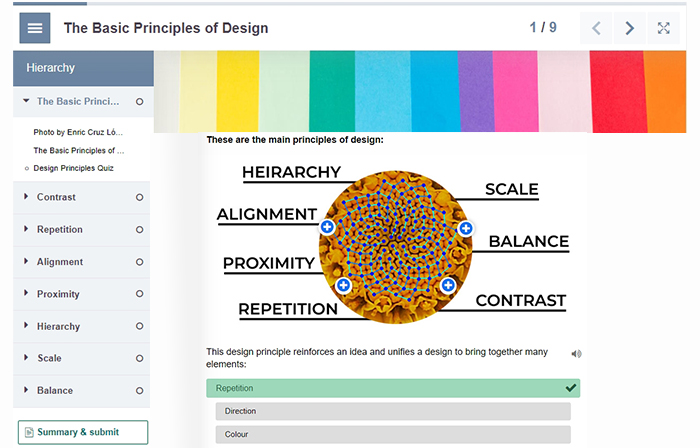Click the Summary & submit button
The image size is (700, 448).
coord(82,432)
